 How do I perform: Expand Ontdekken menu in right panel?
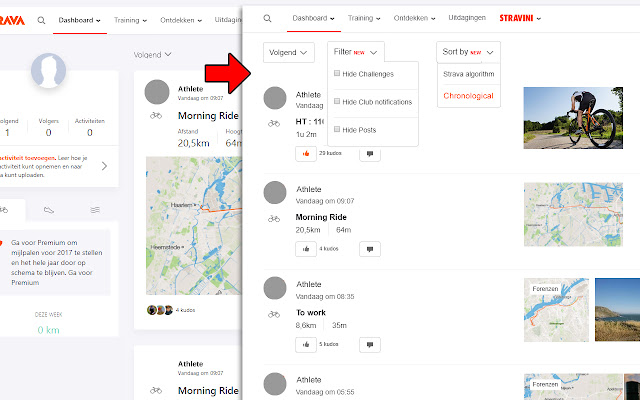click(414, 18)
